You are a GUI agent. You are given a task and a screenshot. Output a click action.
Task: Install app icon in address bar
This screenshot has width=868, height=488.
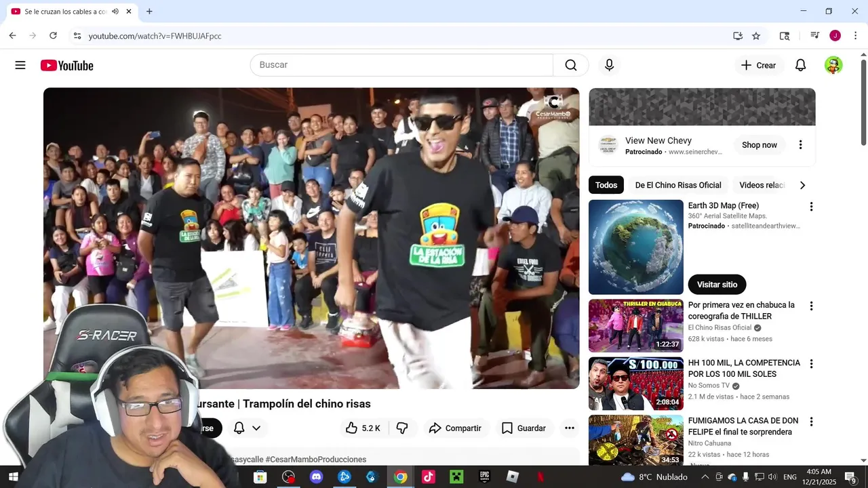738,36
